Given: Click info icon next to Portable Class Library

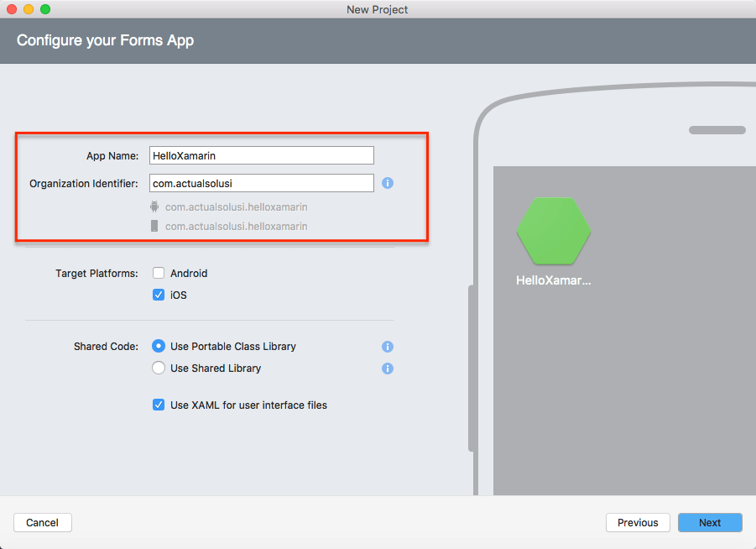Looking at the screenshot, I should [388, 347].
